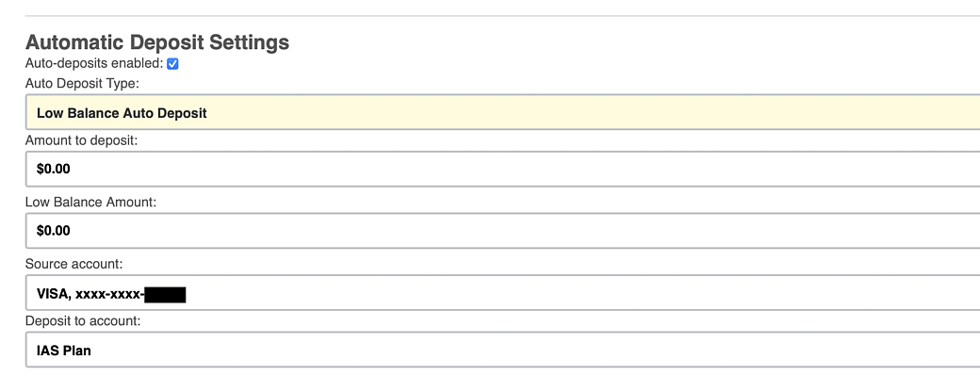Screen dimensions: 980x392
Task: Click the $0.00 value under Amount to deposit
Action: coord(54,170)
